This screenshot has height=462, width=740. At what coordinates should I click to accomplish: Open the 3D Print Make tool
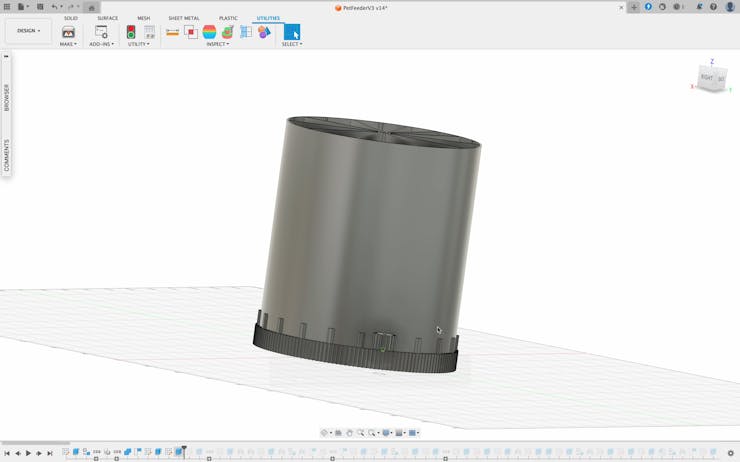click(68, 32)
